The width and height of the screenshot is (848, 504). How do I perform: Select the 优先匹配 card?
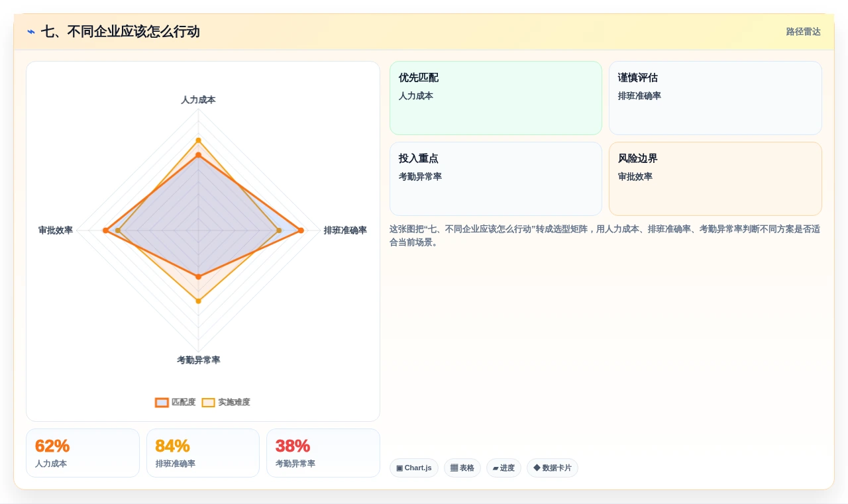click(496, 98)
